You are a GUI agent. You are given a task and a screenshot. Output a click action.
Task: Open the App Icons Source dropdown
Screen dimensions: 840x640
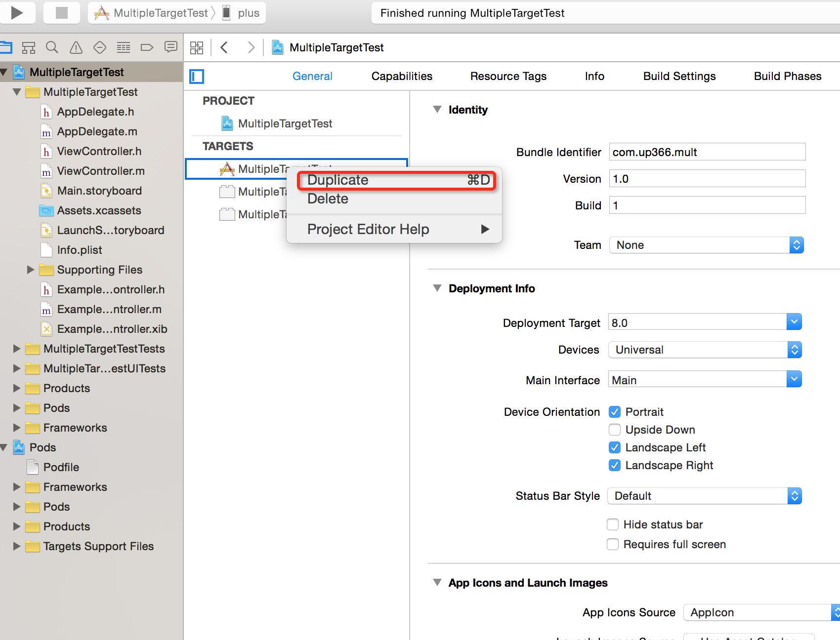[761, 612]
